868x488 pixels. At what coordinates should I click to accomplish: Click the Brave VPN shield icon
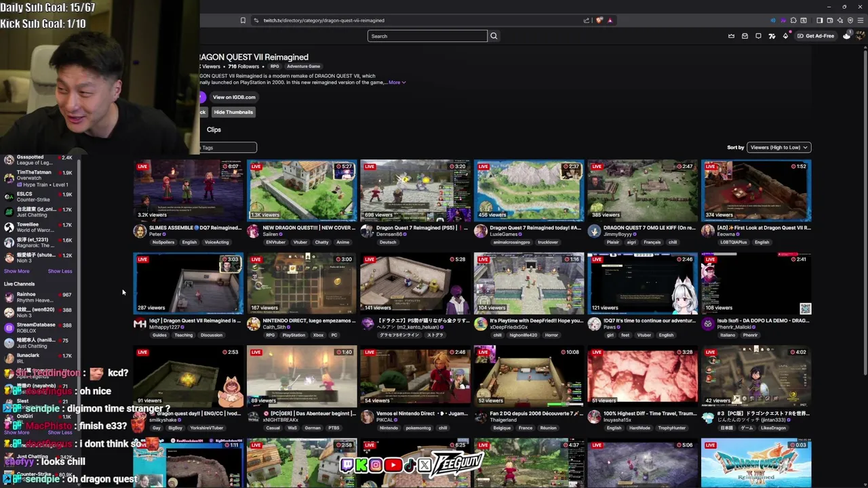(850, 20)
